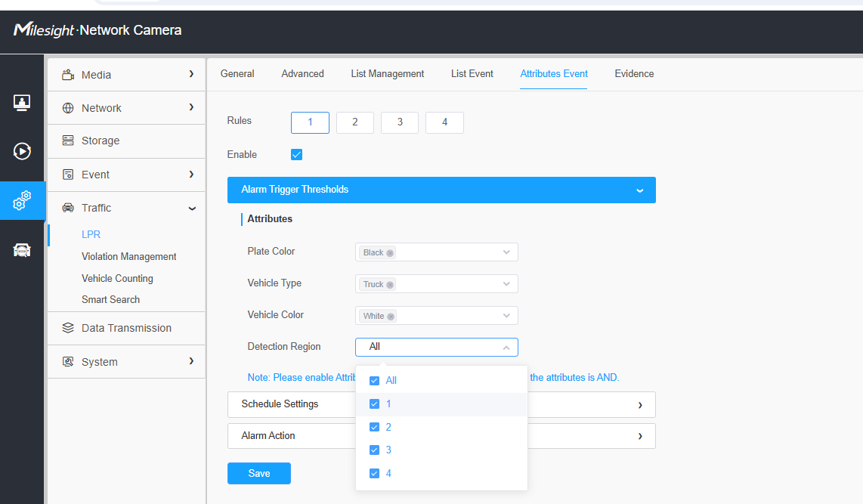Screen dimensions: 863x504
Task: Uncheck detection region 2 checkbox
Action: [x=374, y=427]
